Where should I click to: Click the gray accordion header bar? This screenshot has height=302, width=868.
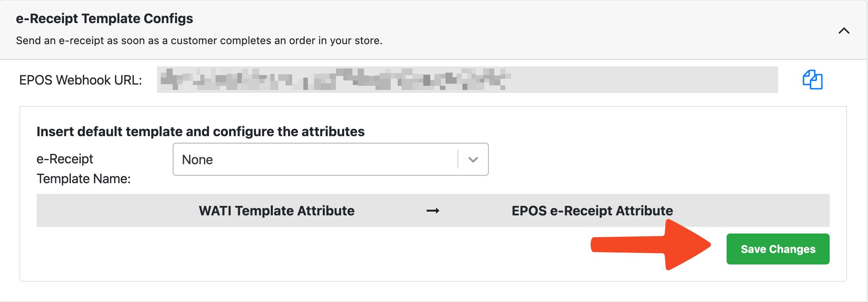coord(434,30)
